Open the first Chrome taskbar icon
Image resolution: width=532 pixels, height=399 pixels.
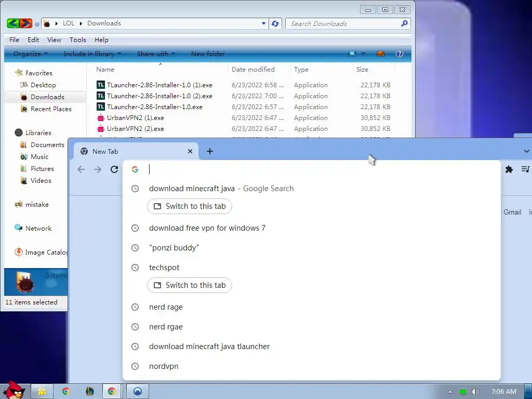coord(66,391)
